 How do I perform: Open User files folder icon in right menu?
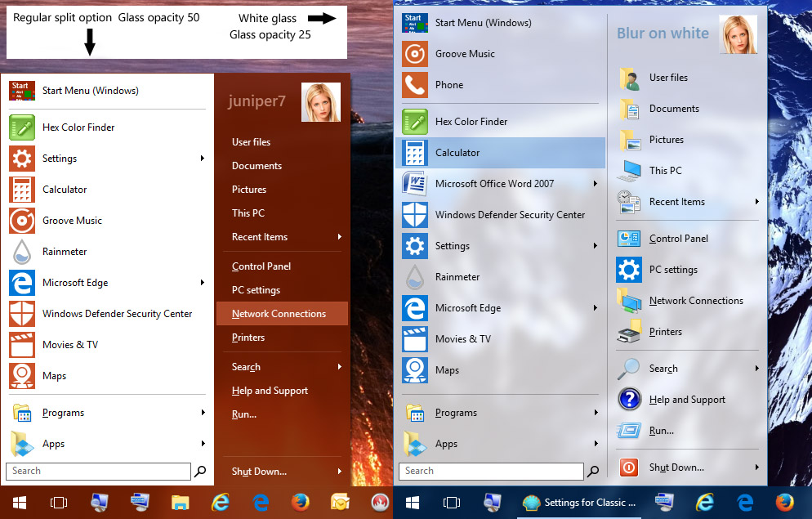629,78
